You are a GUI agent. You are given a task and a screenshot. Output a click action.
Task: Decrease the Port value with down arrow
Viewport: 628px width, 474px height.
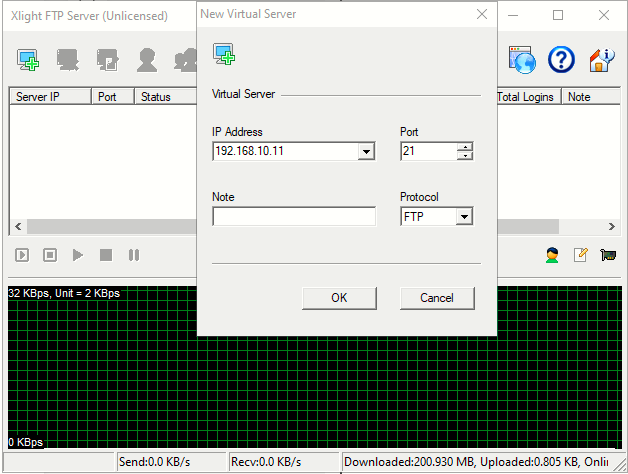[465, 156]
